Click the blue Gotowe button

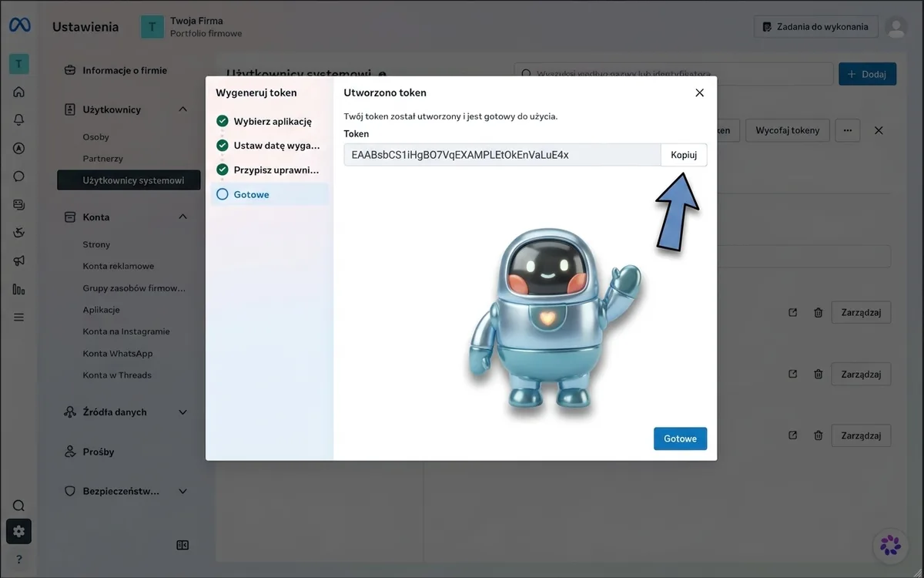pyautogui.click(x=680, y=439)
